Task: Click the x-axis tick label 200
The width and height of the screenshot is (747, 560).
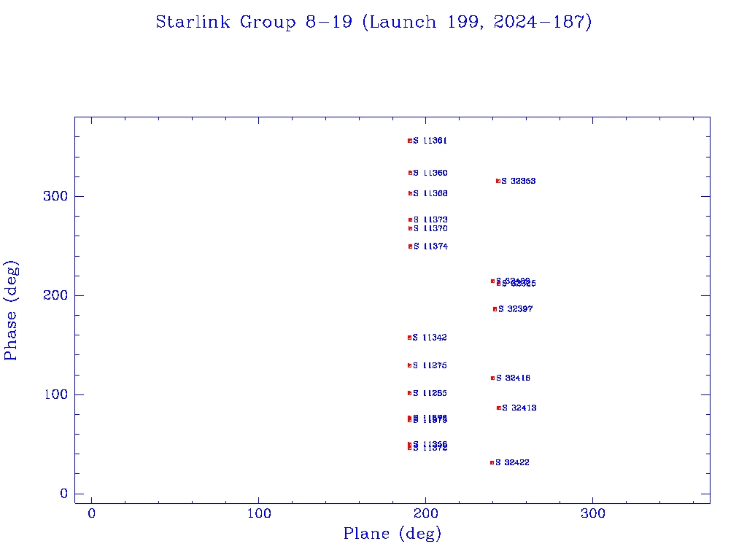Action: 426,513
